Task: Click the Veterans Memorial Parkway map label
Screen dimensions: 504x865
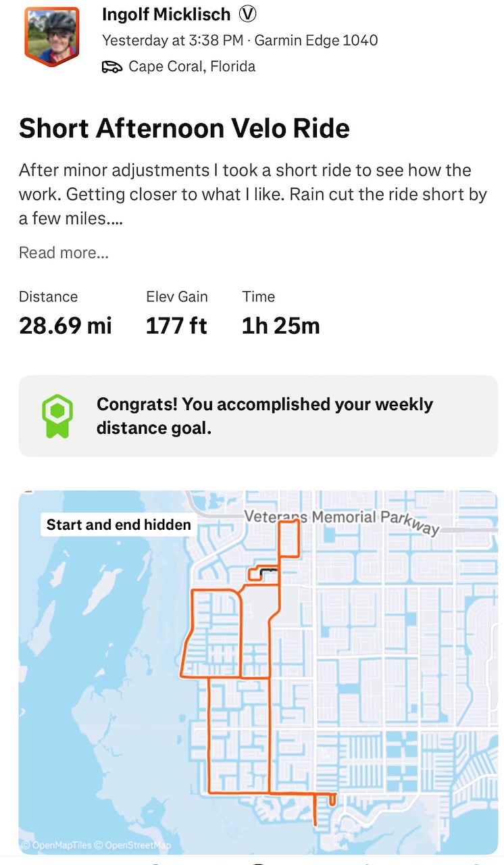Action: click(x=341, y=519)
